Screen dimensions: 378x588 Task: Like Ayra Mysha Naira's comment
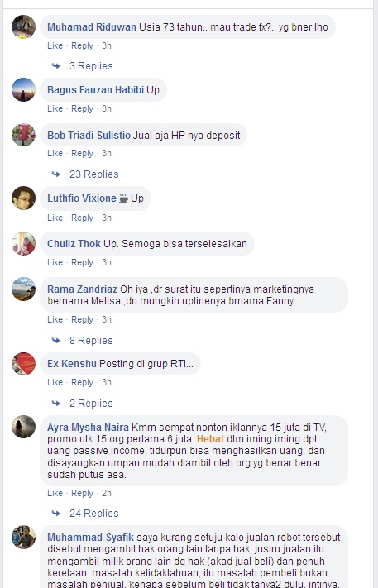tap(55, 493)
